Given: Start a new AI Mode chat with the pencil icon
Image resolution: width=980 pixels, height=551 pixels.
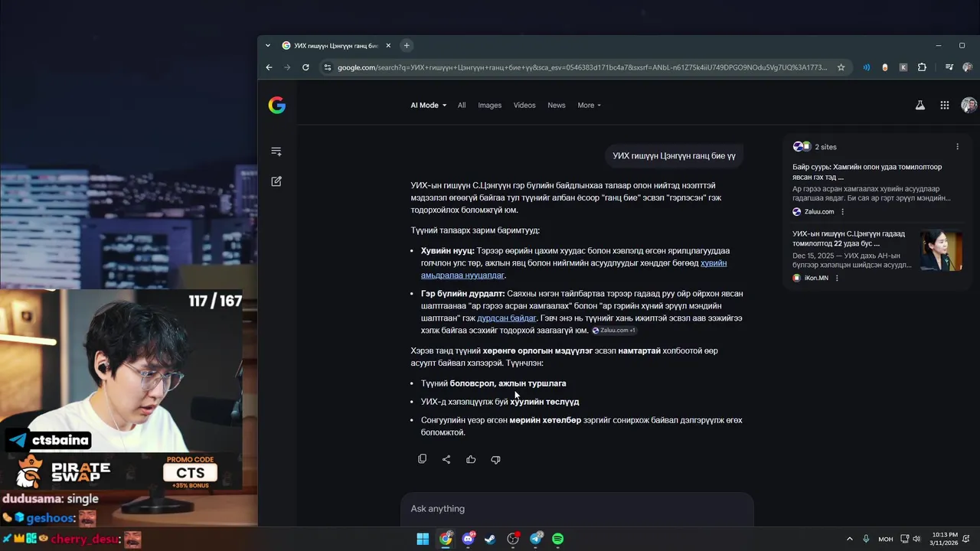Looking at the screenshot, I should tap(276, 181).
